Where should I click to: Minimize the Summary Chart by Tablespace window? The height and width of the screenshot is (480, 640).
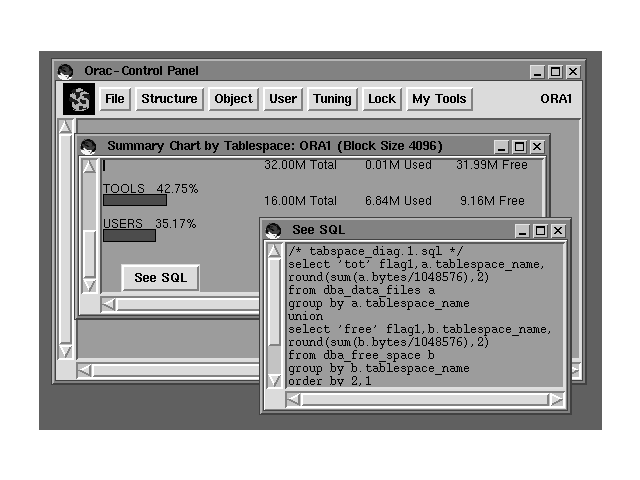pos(503,146)
